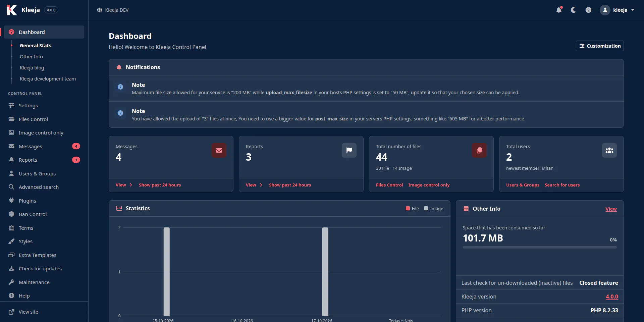Click the Messages envelope icon in sidebar
Viewport: 644px width, 322px height.
11,146
